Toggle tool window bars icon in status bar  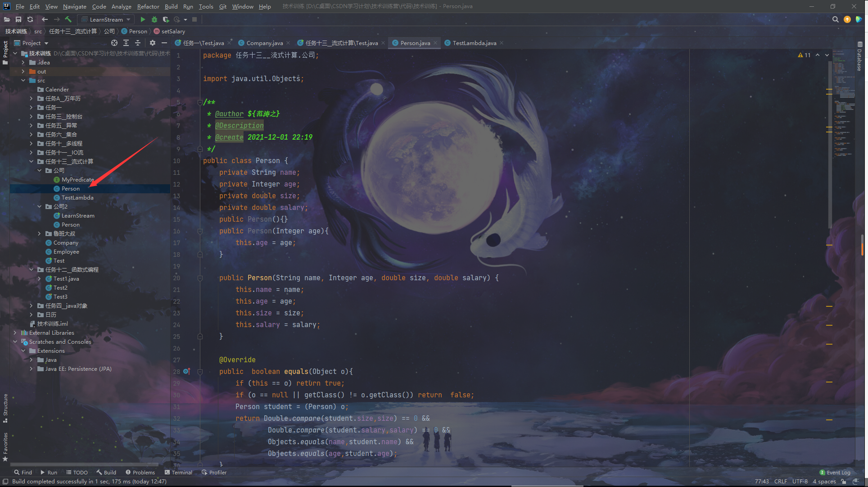[x=5, y=482]
